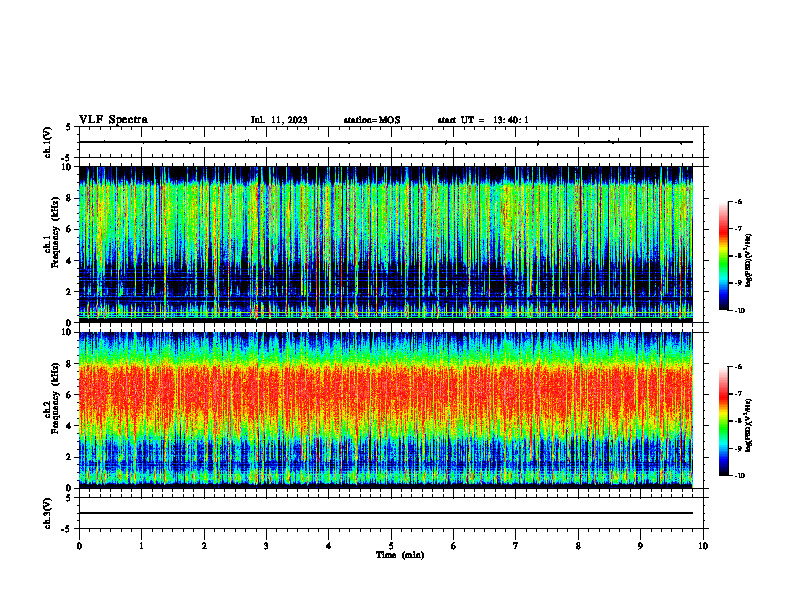Click the time axis tick label '1'

pos(141,546)
